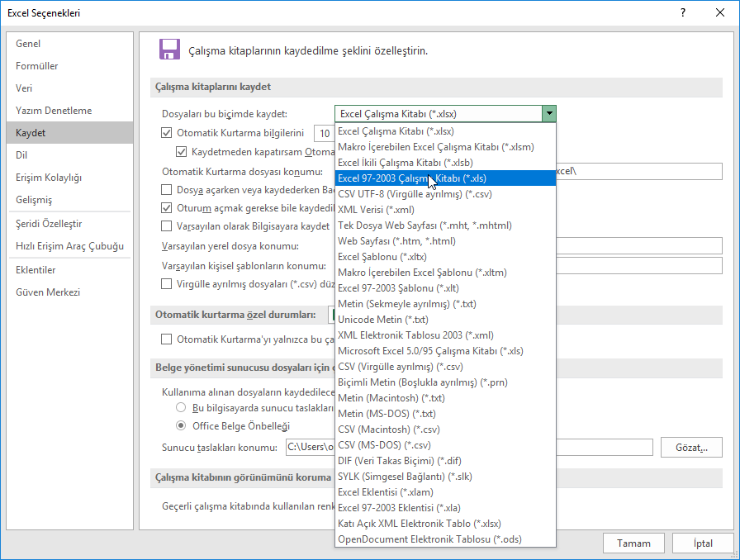Choose Excel İkili Çalışma Kitabı (*.xlsb)

tap(445, 163)
